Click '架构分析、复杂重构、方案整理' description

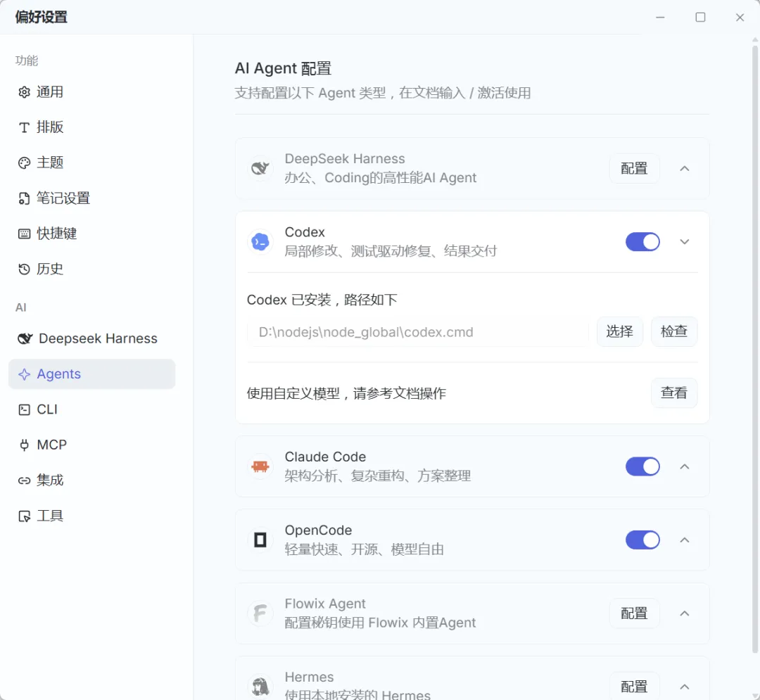(x=378, y=476)
